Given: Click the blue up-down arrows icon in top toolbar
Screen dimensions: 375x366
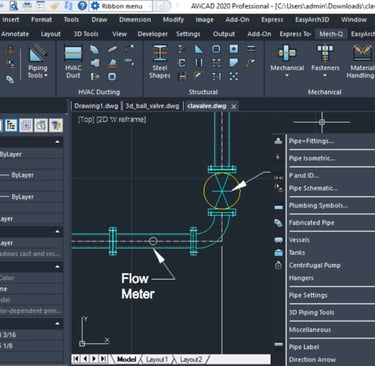Looking at the screenshot, I should [x=69, y=5].
